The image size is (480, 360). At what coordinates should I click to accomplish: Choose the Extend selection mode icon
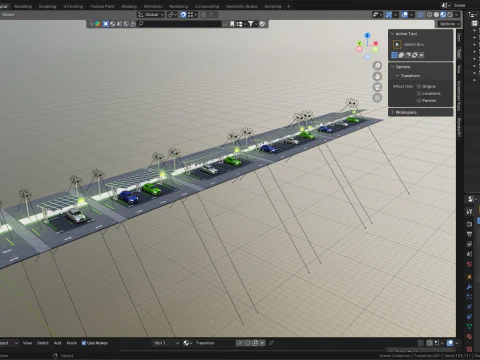point(401,55)
